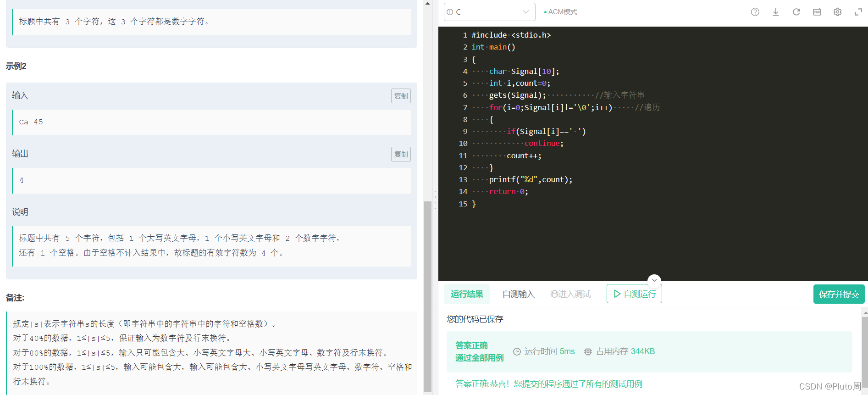Open the keyboard shortcuts icon
The image size is (868, 395).
point(817,12)
